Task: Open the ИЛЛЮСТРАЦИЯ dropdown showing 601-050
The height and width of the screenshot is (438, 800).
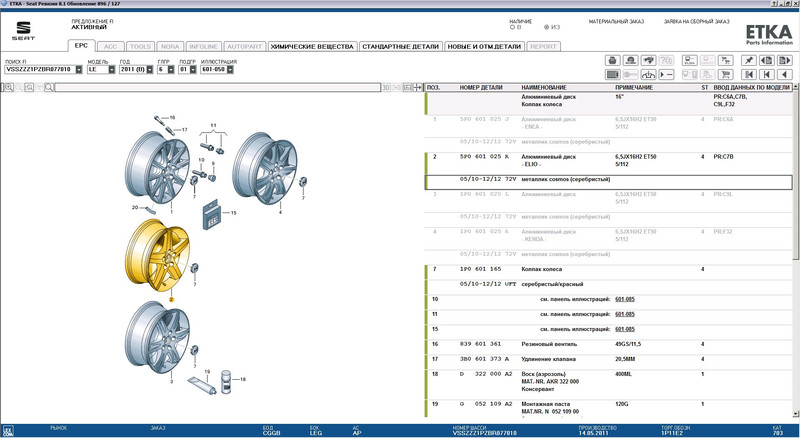Action: pyautogui.click(x=230, y=69)
